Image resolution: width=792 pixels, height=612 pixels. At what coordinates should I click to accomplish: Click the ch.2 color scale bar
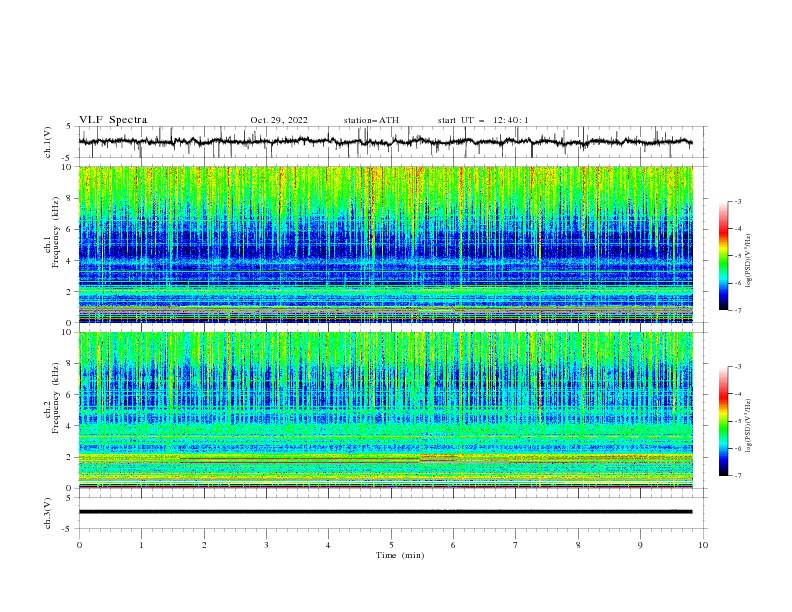click(724, 421)
